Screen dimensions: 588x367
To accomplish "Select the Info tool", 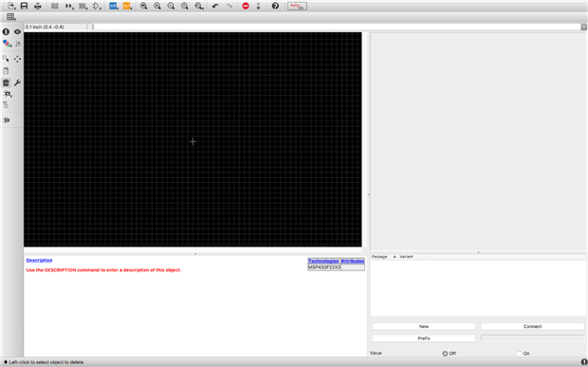I will pyautogui.click(x=6, y=32).
